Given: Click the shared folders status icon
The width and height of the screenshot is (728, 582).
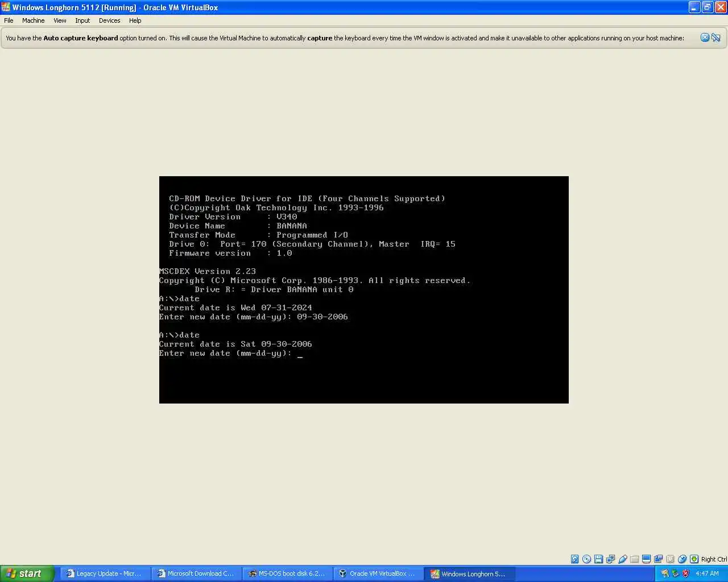Looking at the screenshot, I should [x=634, y=559].
